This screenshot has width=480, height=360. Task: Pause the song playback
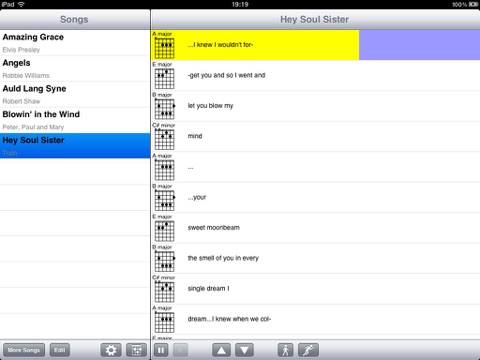click(x=161, y=350)
